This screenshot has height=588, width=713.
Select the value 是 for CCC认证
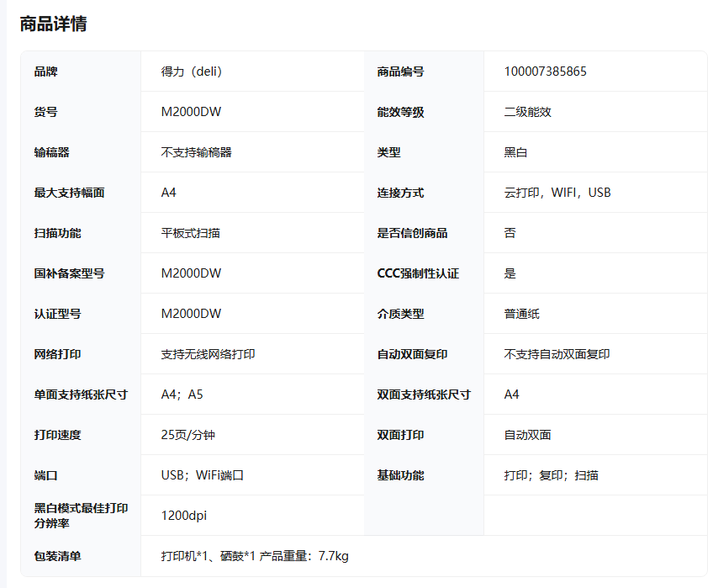pos(510,273)
